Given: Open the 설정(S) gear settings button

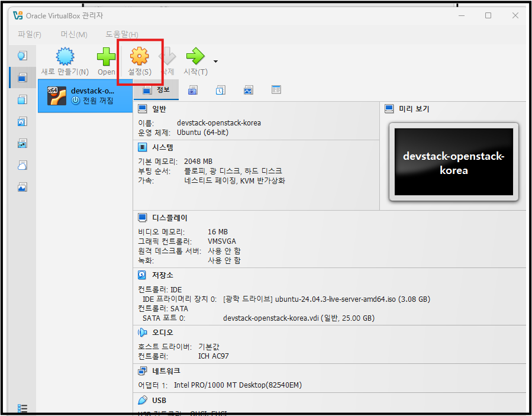Looking at the screenshot, I should 140,62.
